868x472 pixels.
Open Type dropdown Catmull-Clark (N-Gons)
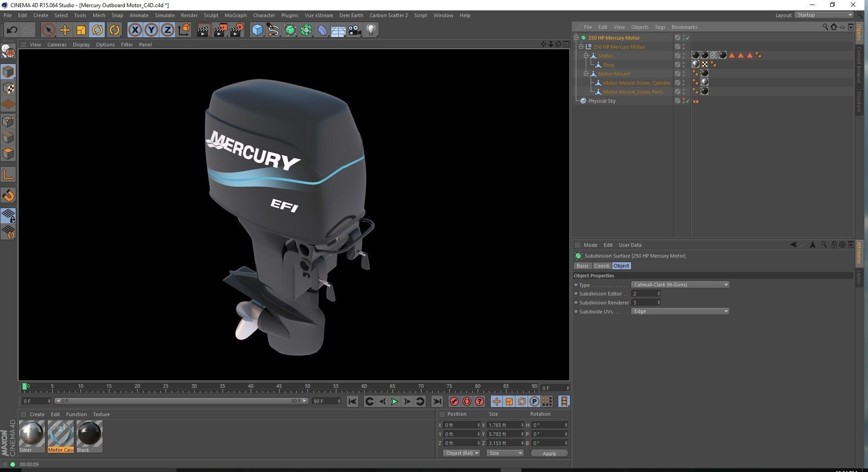click(680, 285)
